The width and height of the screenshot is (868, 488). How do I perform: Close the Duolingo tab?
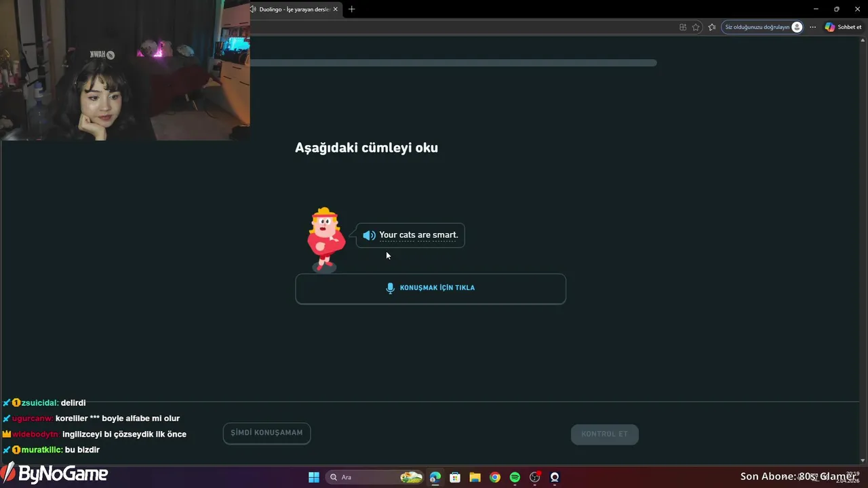click(335, 9)
